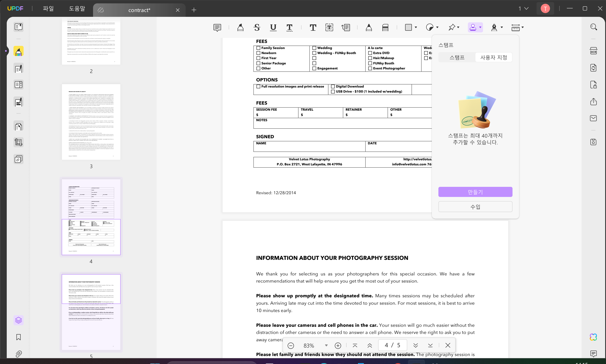This screenshot has height=364, width=606.
Task: Select the sticky note comment tool
Action: point(217,28)
